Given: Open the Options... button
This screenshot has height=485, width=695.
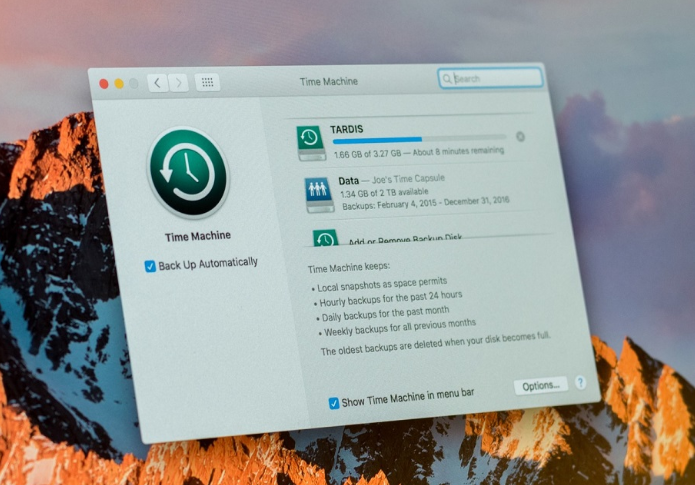Looking at the screenshot, I should pos(541,386).
